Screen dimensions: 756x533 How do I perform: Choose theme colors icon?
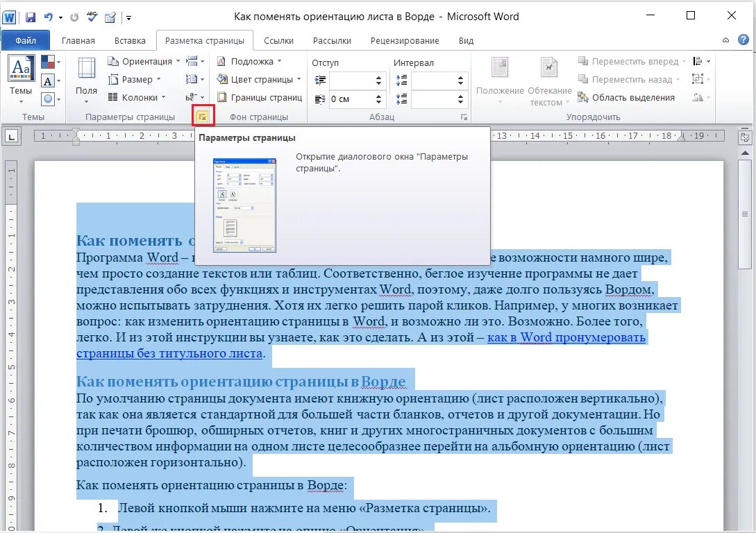point(51,62)
